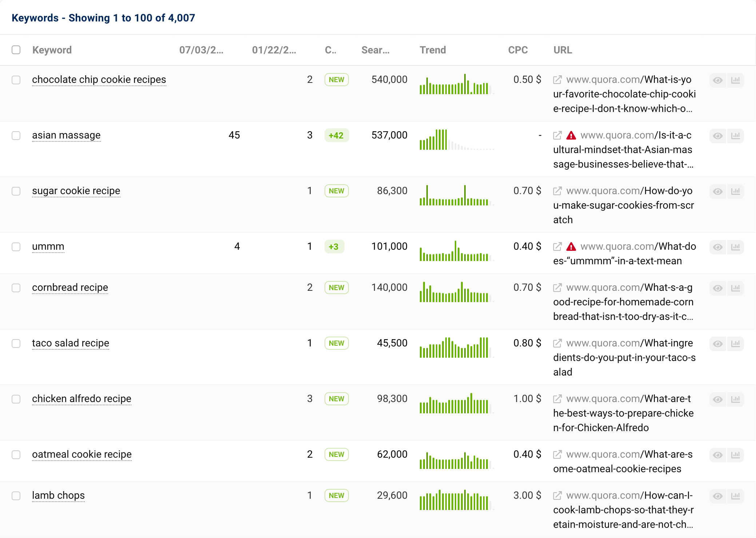This screenshot has width=756, height=538.
Task: Tick checkbox for ummm keyword
Action: [x=16, y=247]
